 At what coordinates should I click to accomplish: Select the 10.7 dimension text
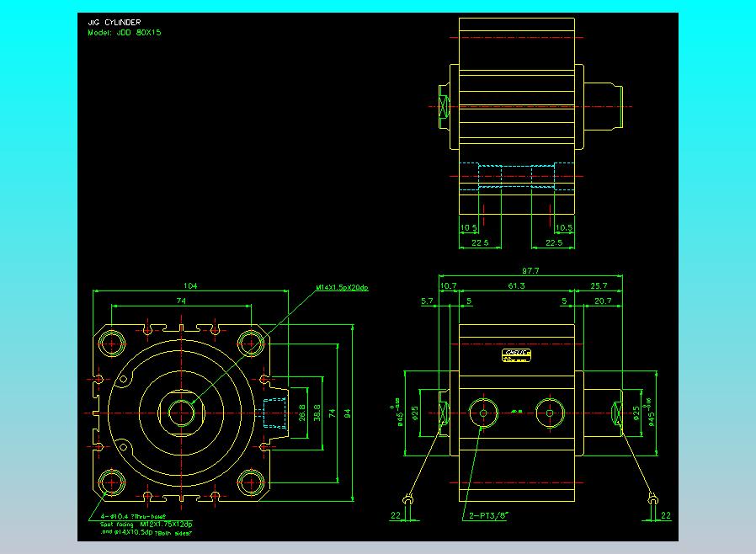coord(448,286)
